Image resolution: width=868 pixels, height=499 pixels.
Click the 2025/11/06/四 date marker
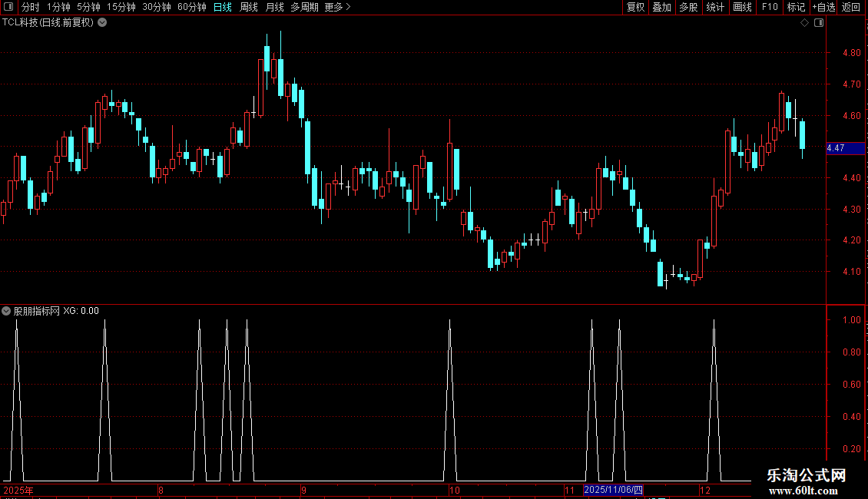click(613, 490)
